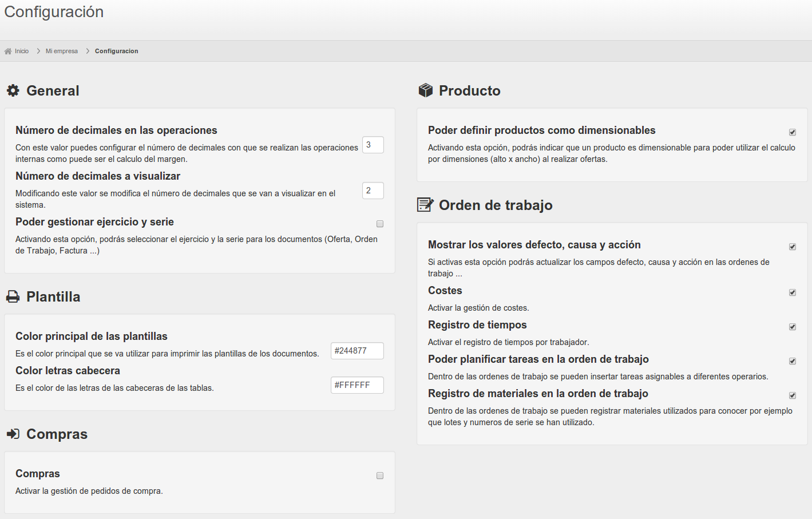Screen dimensions: 812x519
Task: Uncheck Poder planificar tareas en la orden
Action: pos(793,361)
